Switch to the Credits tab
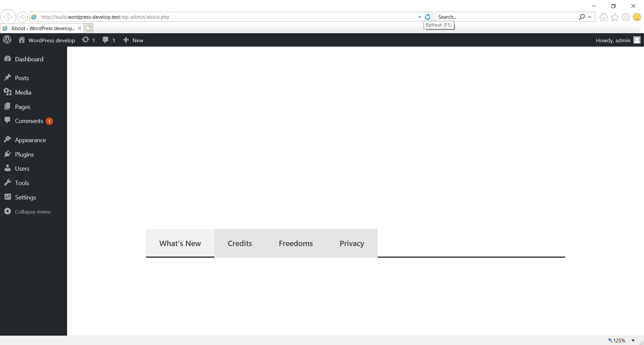This screenshot has height=345, width=644. click(x=240, y=243)
